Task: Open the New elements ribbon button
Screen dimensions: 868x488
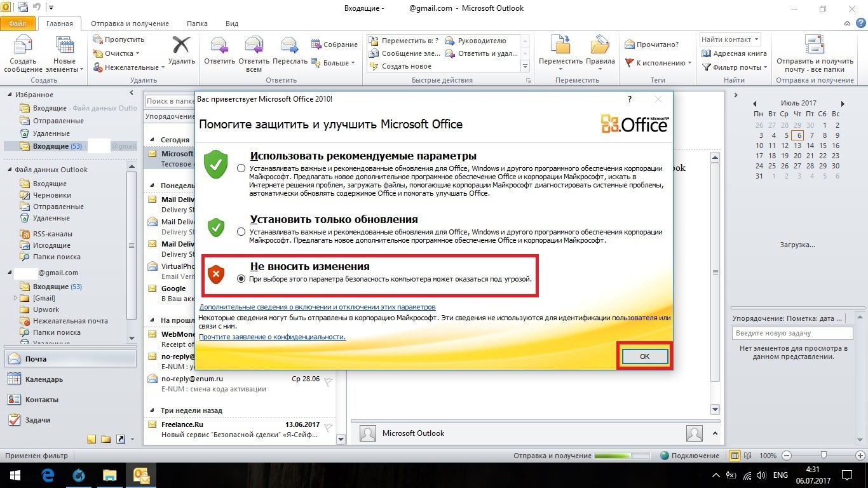Action: (64, 55)
